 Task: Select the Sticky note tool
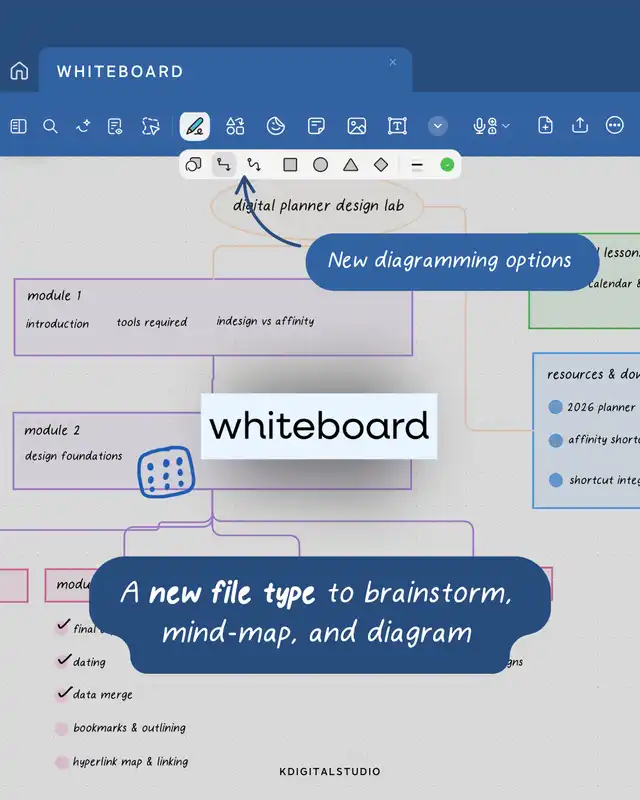click(316, 126)
